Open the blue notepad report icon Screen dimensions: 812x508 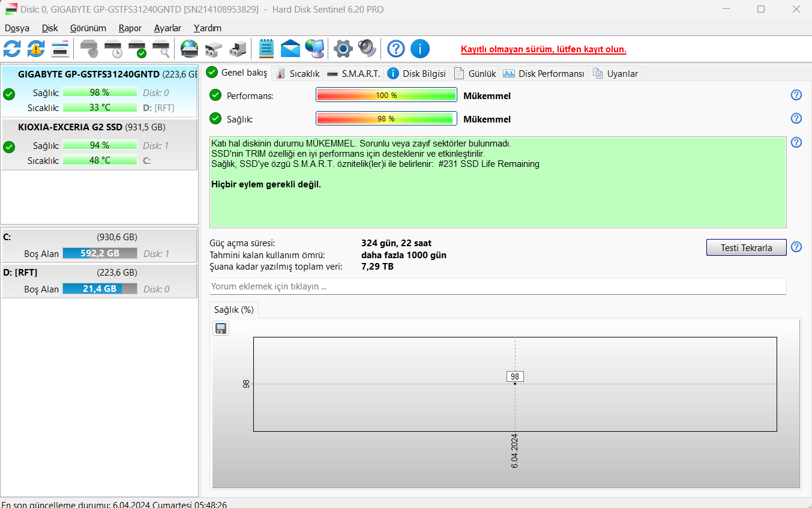tap(266, 49)
